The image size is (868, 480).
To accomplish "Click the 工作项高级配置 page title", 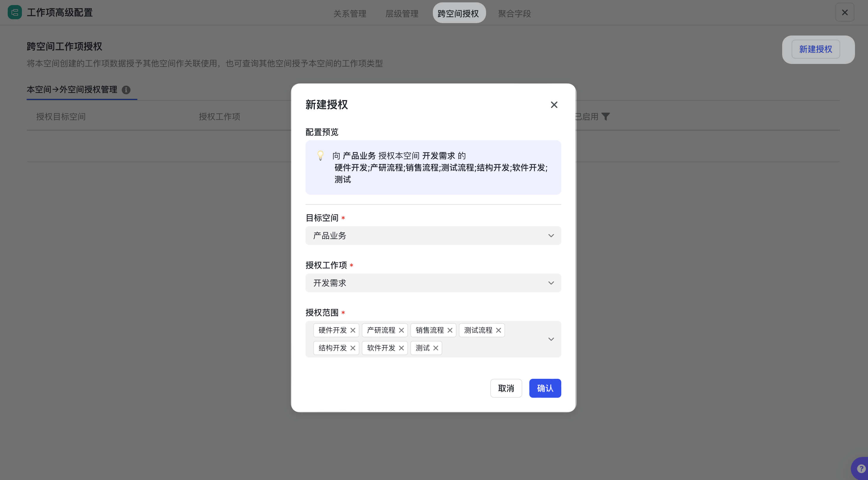I will [60, 12].
